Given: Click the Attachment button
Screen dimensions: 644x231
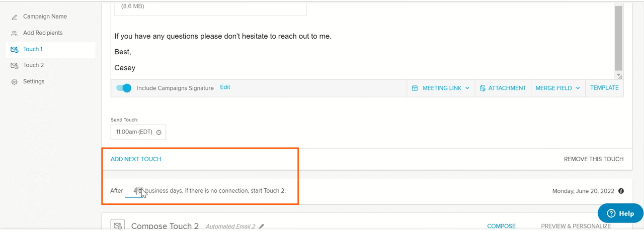Looking at the screenshot, I should coord(503,88).
